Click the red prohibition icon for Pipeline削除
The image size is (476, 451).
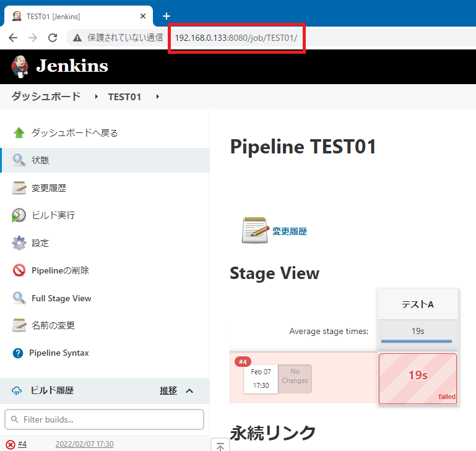19,270
